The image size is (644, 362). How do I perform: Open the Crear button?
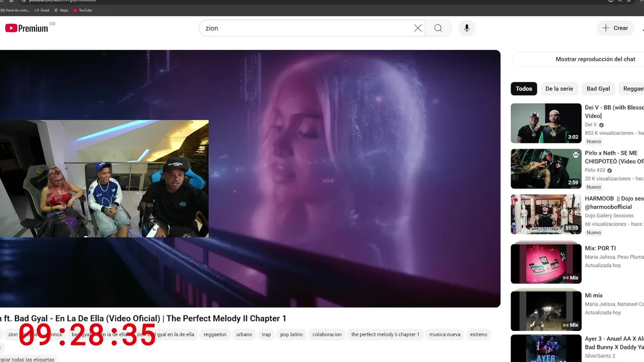(x=616, y=28)
